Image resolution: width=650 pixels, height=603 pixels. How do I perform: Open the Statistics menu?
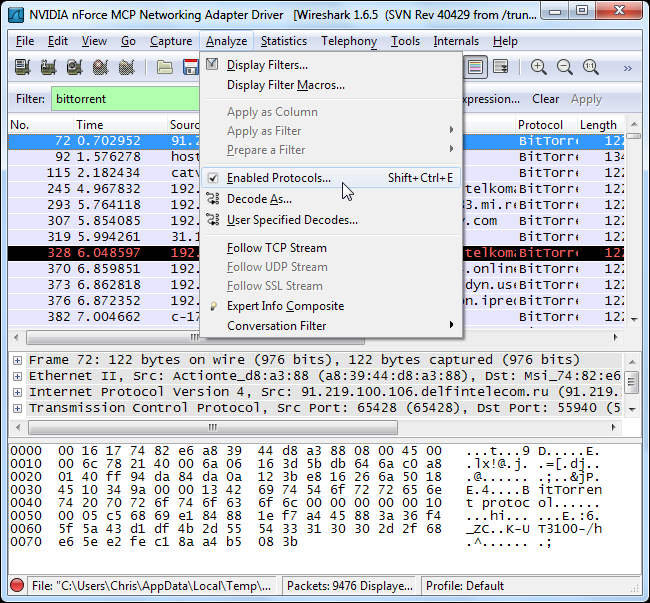pos(284,41)
